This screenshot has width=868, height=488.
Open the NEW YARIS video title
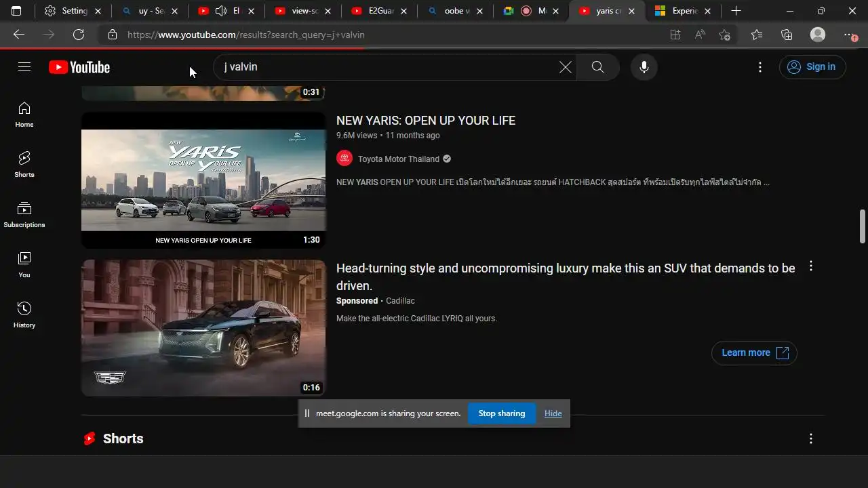coord(426,121)
